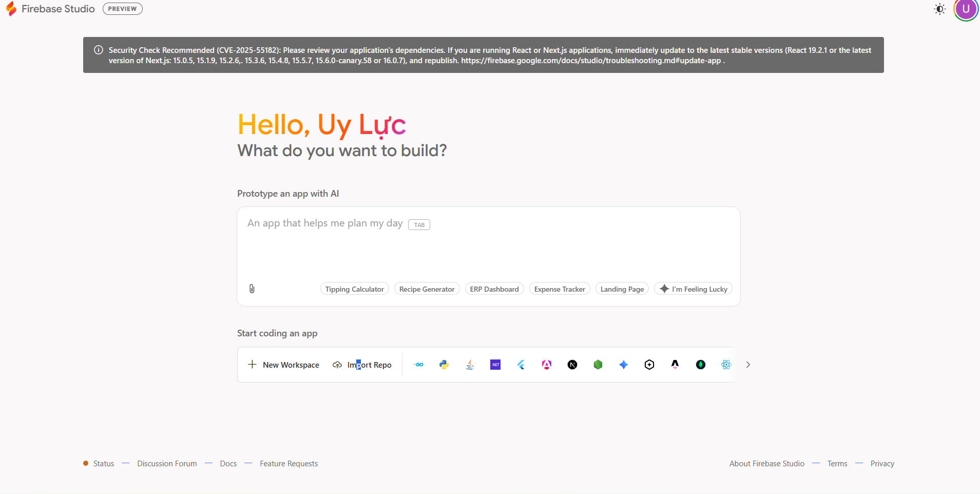
Task: Choose the Python template icon
Action: click(444, 365)
